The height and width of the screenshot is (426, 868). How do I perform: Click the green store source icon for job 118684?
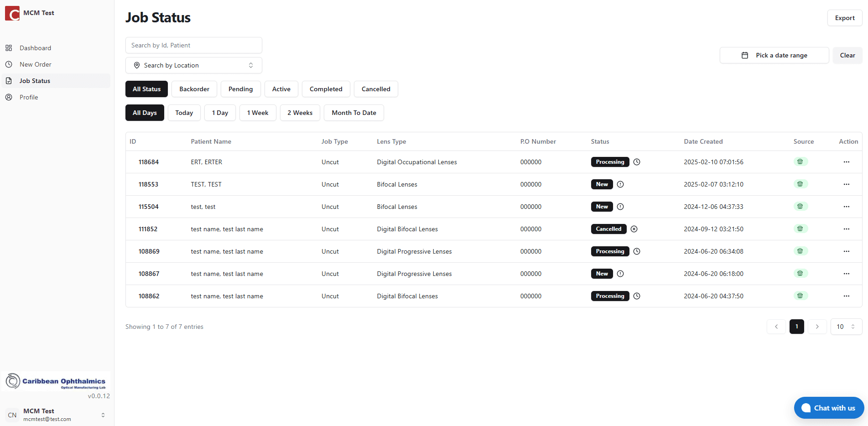coord(800,161)
